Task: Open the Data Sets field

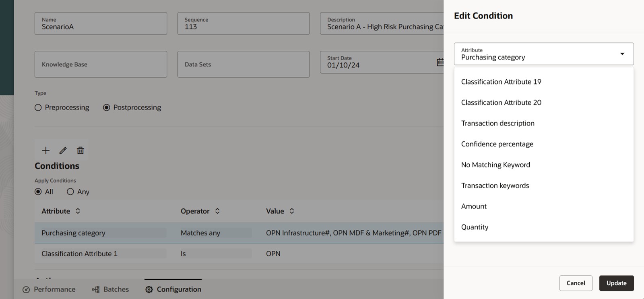Action: click(x=244, y=64)
